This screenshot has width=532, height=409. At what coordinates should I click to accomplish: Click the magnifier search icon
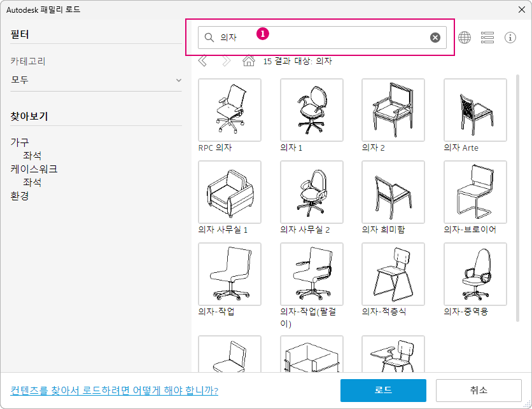(x=209, y=38)
